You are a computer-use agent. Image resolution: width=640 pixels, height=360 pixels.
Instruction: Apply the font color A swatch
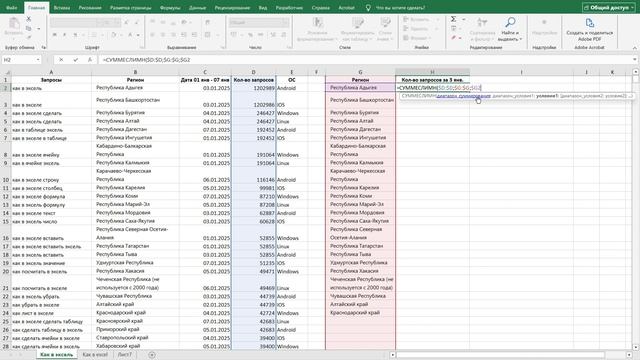click(x=130, y=35)
